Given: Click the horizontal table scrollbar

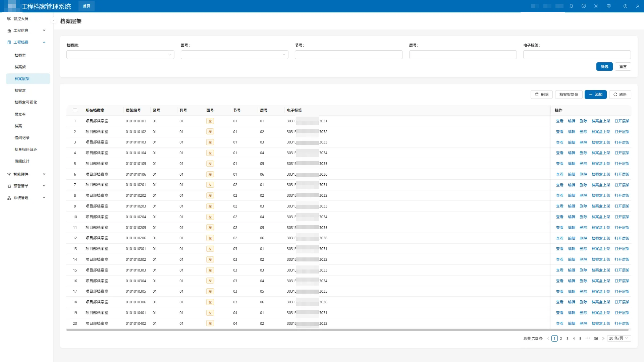Looking at the screenshot, I should pos(347,330).
